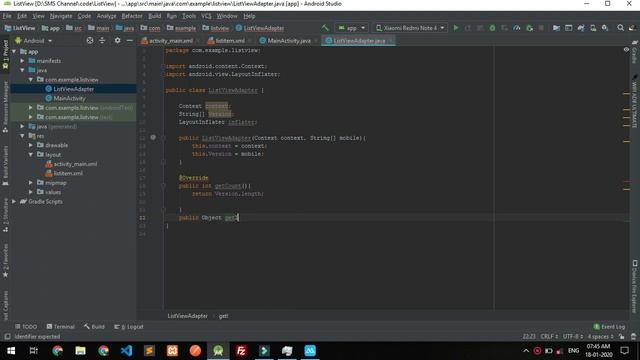Screen dimensions: 640x360
Task: Open Windows Start menu
Action: (11, 351)
